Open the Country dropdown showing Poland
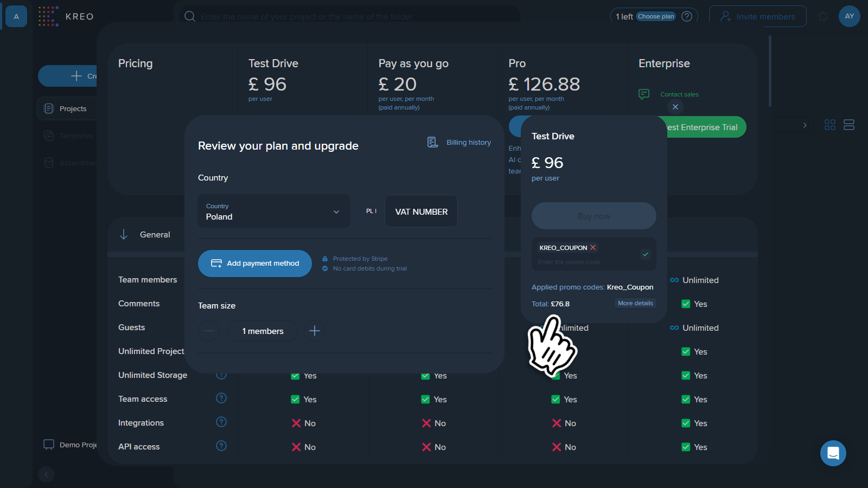The width and height of the screenshot is (868, 488). tap(274, 211)
